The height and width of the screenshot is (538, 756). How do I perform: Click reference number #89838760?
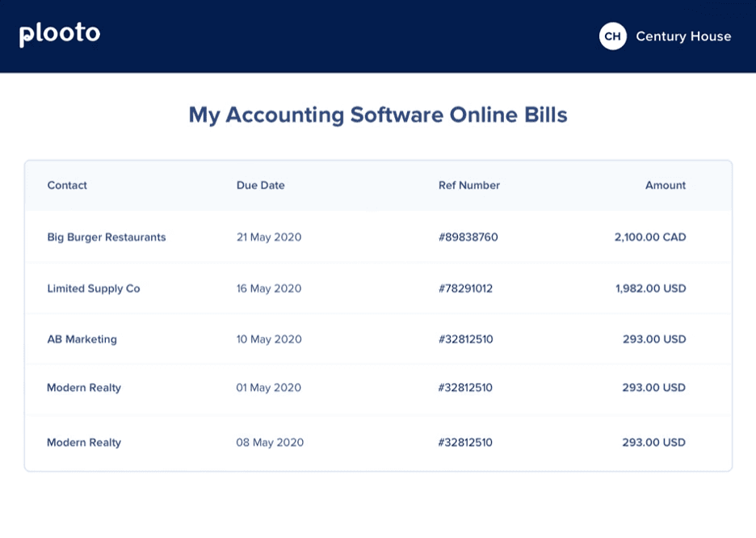pos(468,237)
